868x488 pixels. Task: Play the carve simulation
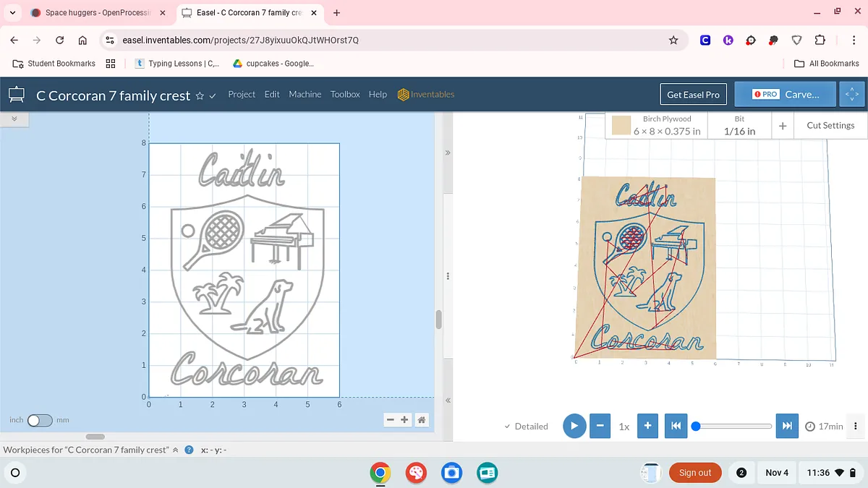[574, 426]
